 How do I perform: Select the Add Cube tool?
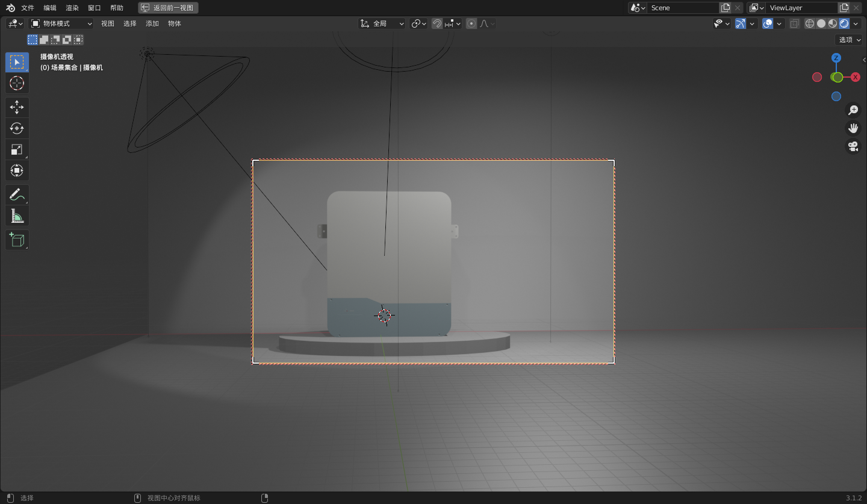pos(17,240)
